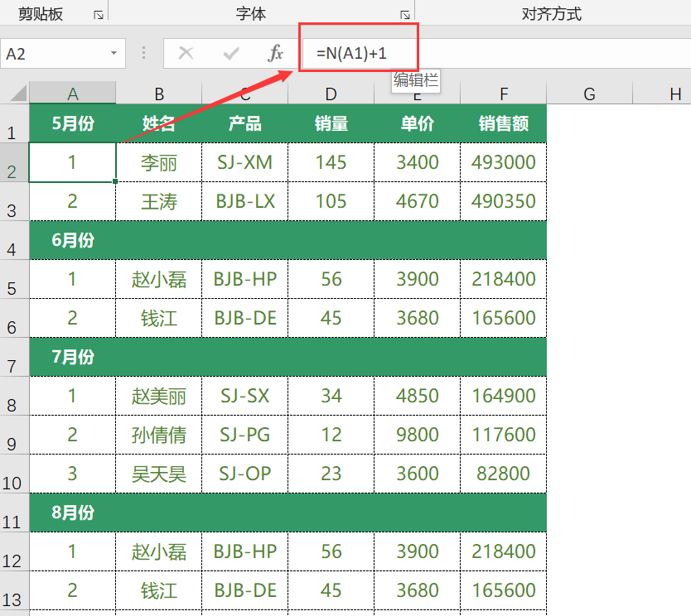Click the cancel (X) formula button
Image resolution: width=691 pixels, height=616 pixels.
pyautogui.click(x=186, y=54)
